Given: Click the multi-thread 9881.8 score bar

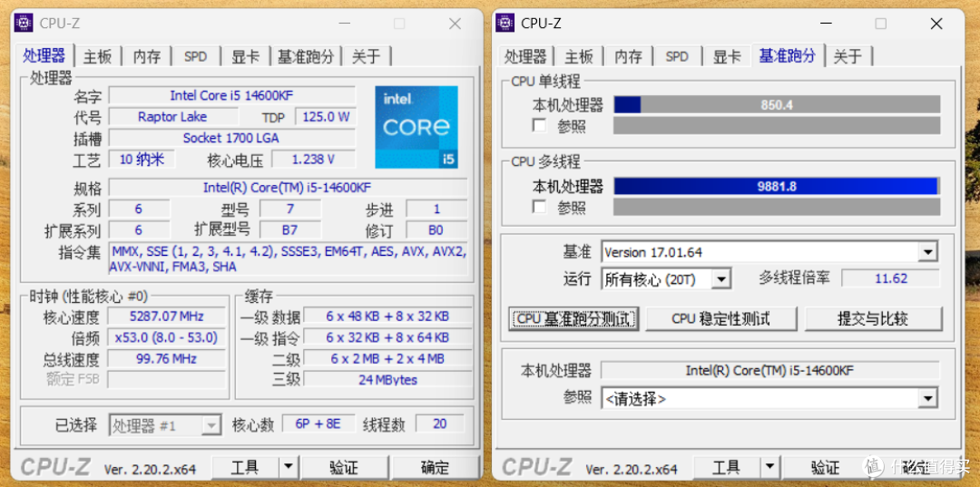Looking at the screenshot, I should 777,186.
